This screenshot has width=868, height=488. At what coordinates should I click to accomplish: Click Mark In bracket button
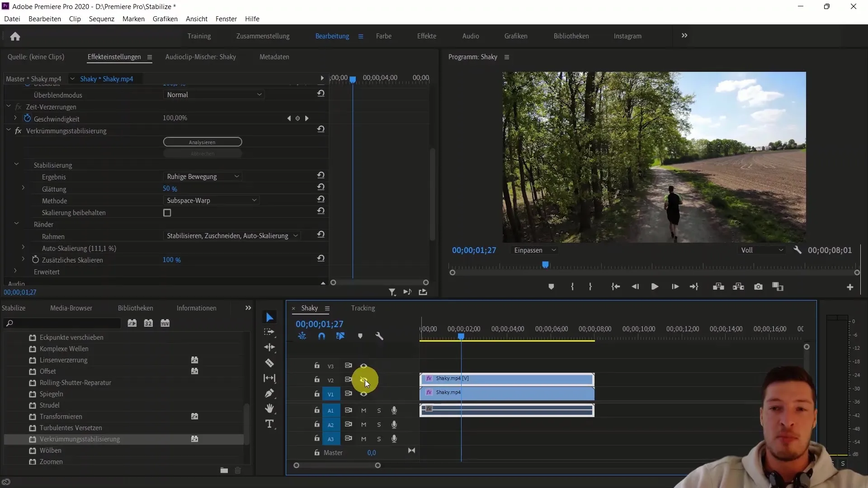pyautogui.click(x=572, y=286)
